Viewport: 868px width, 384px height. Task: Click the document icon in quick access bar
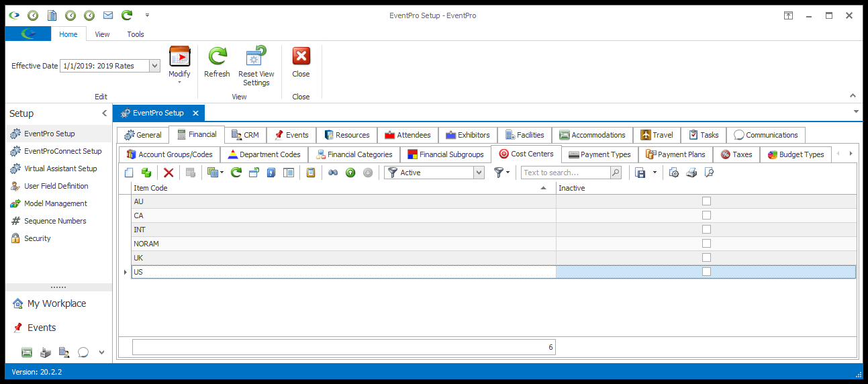click(51, 15)
